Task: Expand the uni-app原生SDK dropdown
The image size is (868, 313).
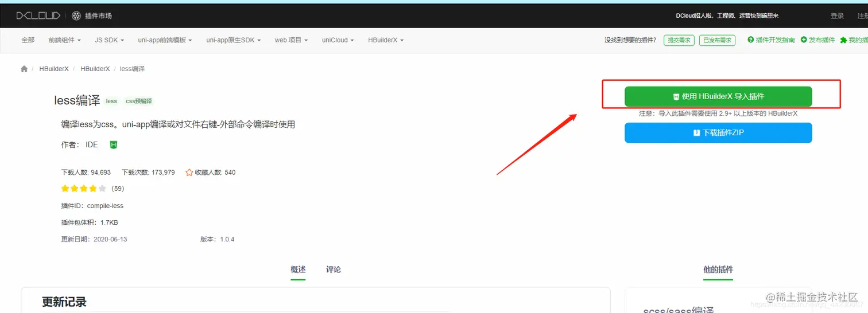Action: 234,40
